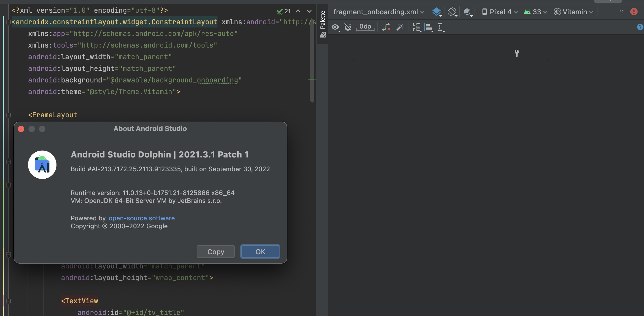Open the API 33 version selector
Image resolution: width=644 pixels, height=316 pixels.
click(x=535, y=11)
